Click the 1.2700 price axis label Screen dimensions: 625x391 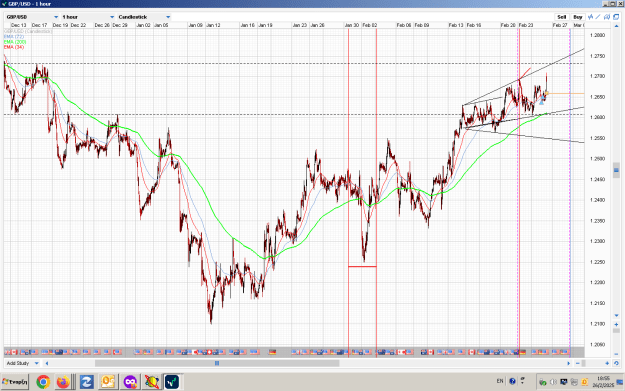pos(597,76)
